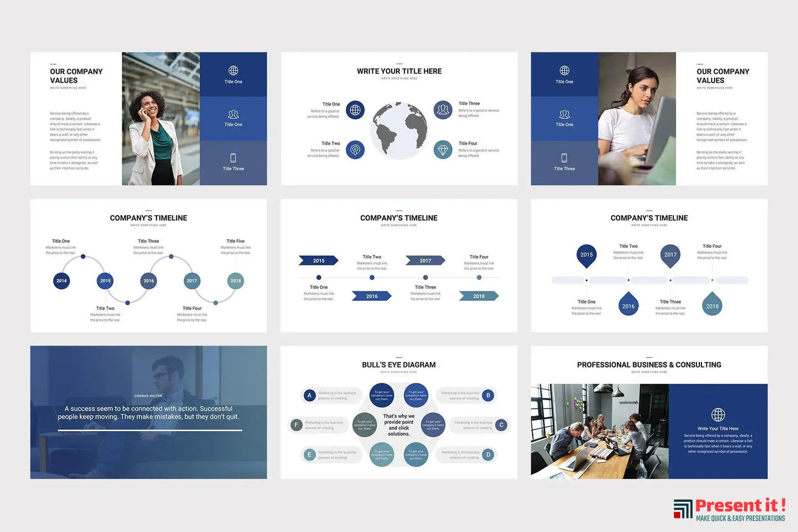
Task: Click the location pin icon by Title Two
Action: [355, 150]
